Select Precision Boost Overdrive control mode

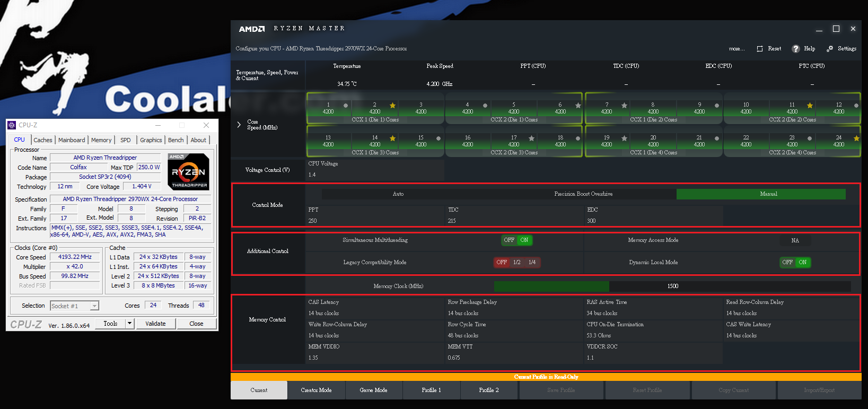pos(583,194)
